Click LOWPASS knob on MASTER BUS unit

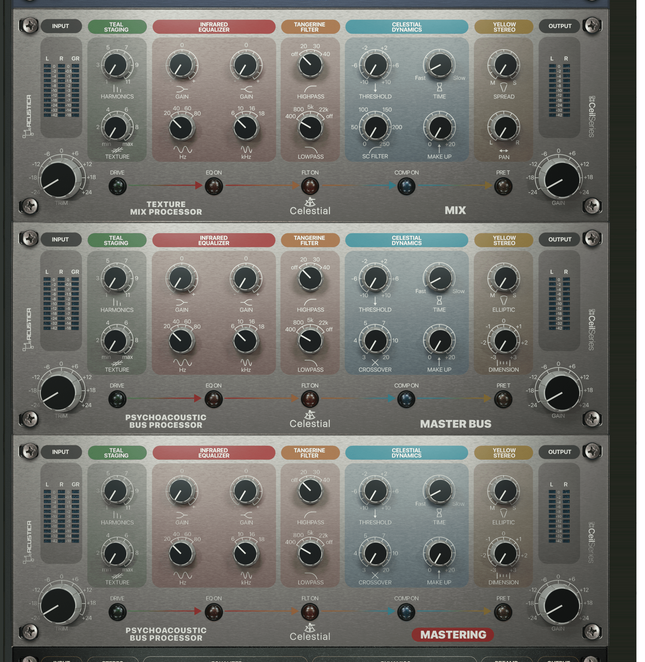[310, 341]
